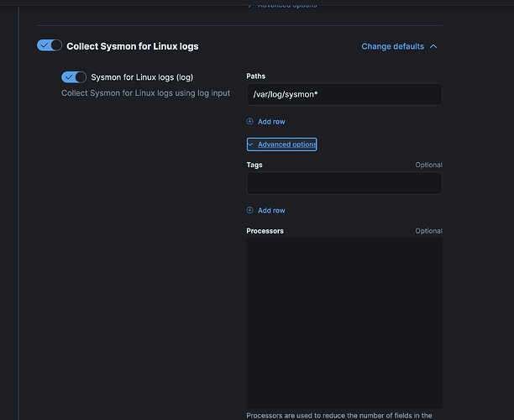Click the Optional text beside Tags

coord(429,165)
